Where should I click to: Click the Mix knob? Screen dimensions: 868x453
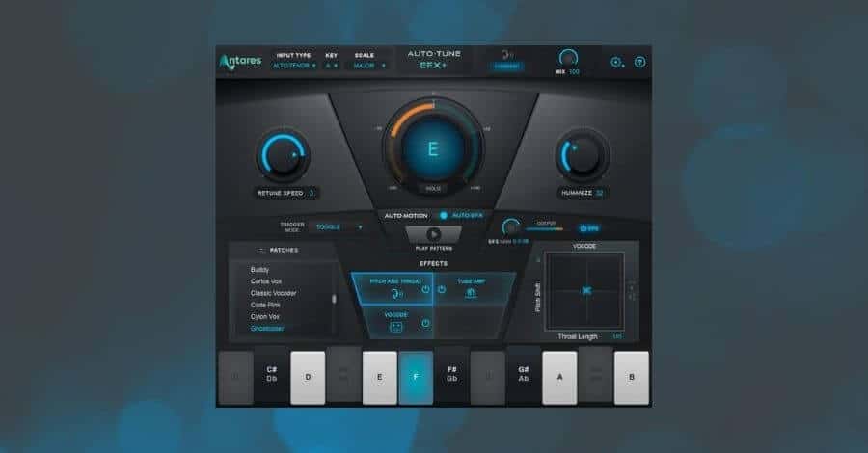point(568,58)
